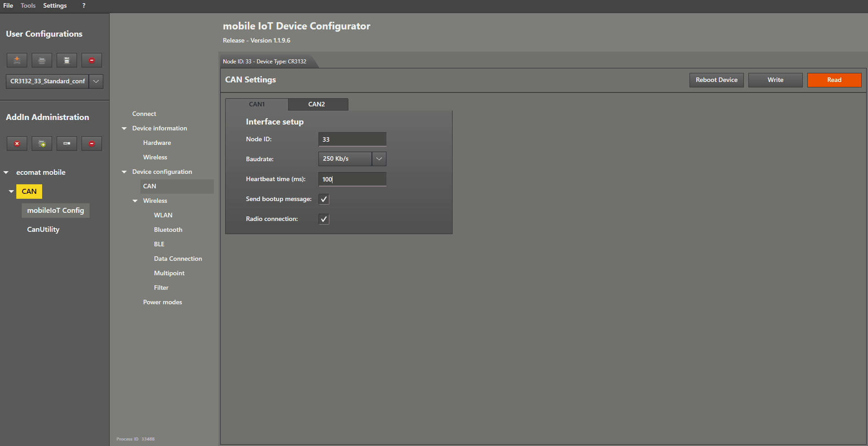Image resolution: width=868 pixels, height=446 pixels.
Task: Click the save floppy disk icon
Action: tap(67, 60)
